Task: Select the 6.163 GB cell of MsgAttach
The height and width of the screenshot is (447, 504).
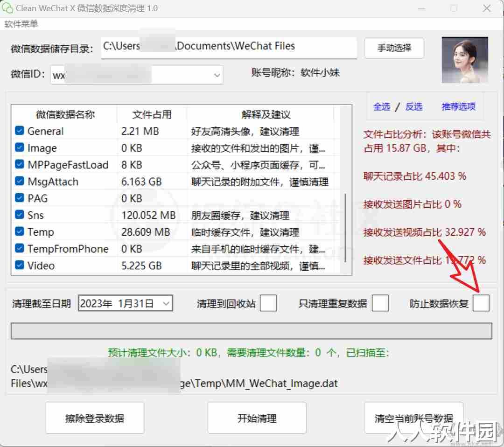Action: [x=141, y=182]
